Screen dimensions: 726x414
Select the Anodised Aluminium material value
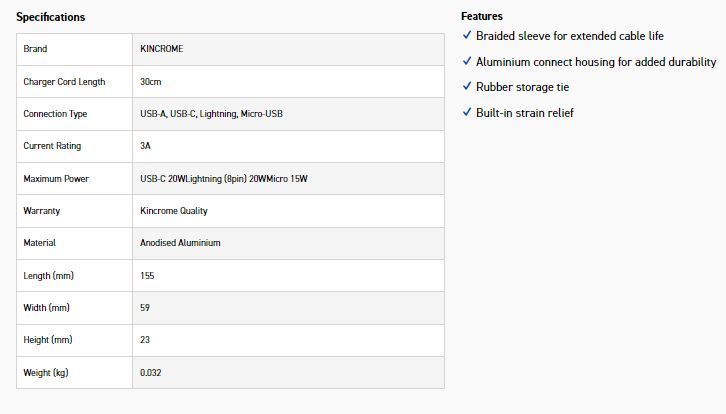(x=180, y=243)
